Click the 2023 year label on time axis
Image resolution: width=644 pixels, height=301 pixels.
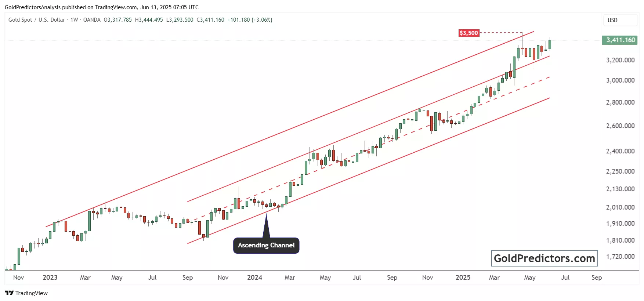pos(50,278)
